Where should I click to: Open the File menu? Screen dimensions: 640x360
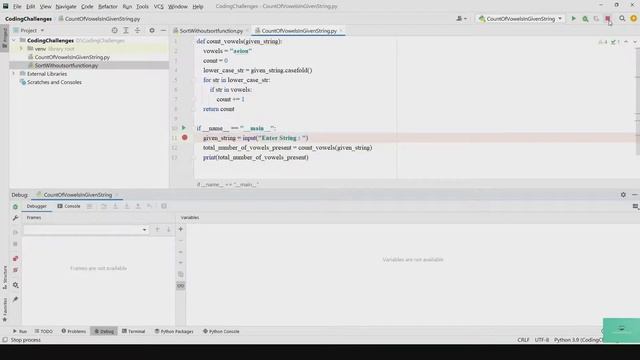click(x=17, y=7)
